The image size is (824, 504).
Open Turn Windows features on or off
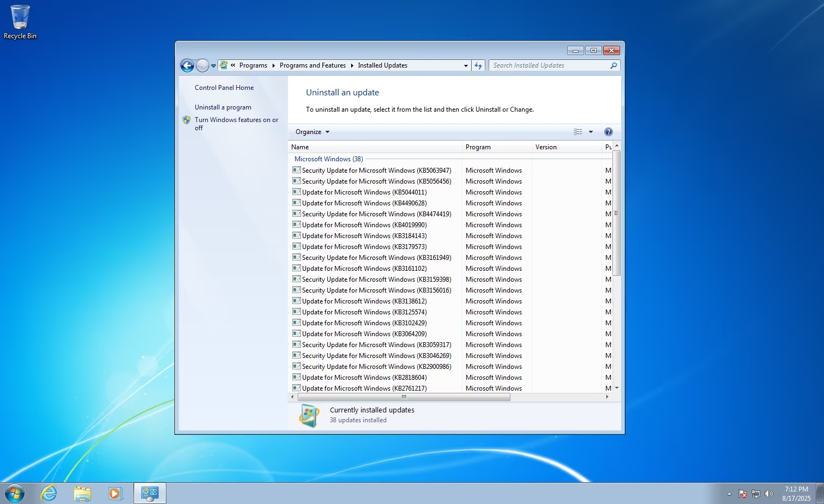[236, 124]
